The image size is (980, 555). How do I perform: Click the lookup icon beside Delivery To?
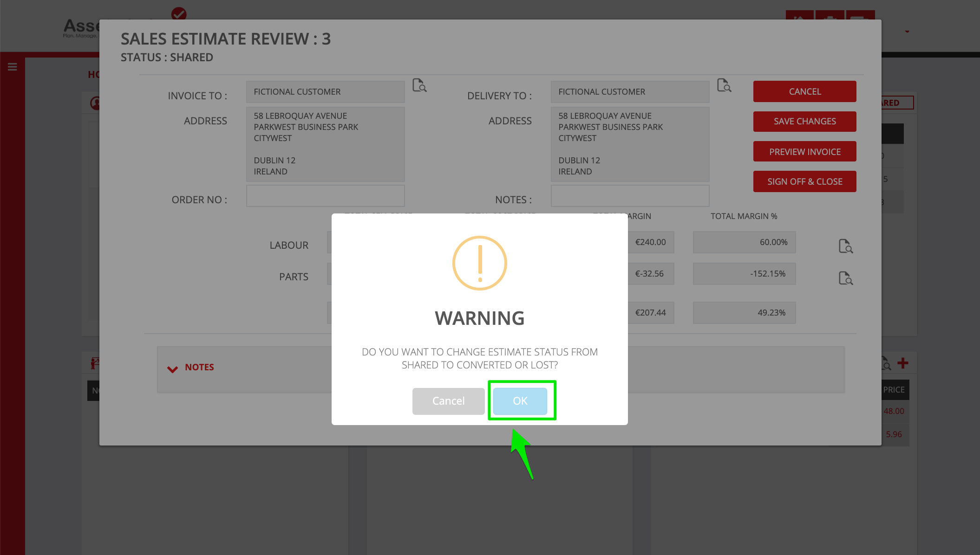(x=724, y=85)
